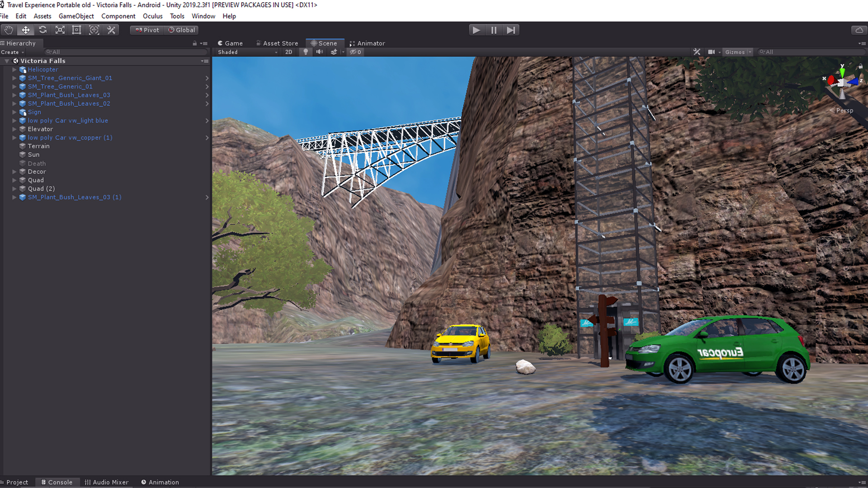
Task: Select the combined Transform tool
Action: click(94, 30)
